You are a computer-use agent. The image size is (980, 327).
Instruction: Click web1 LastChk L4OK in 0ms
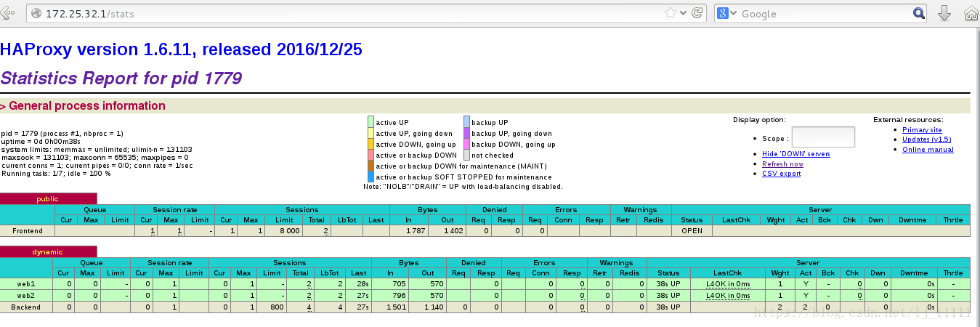pyautogui.click(x=728, y=284)
